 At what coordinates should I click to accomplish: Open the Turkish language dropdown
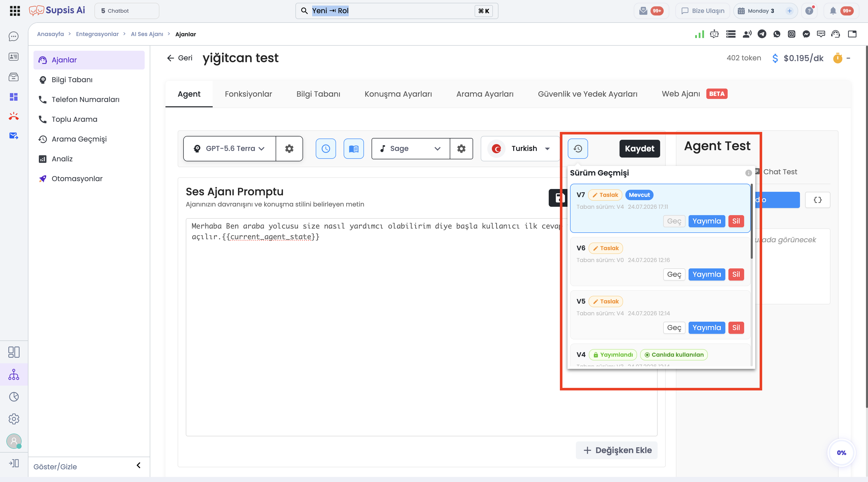(x=520, y=149)
